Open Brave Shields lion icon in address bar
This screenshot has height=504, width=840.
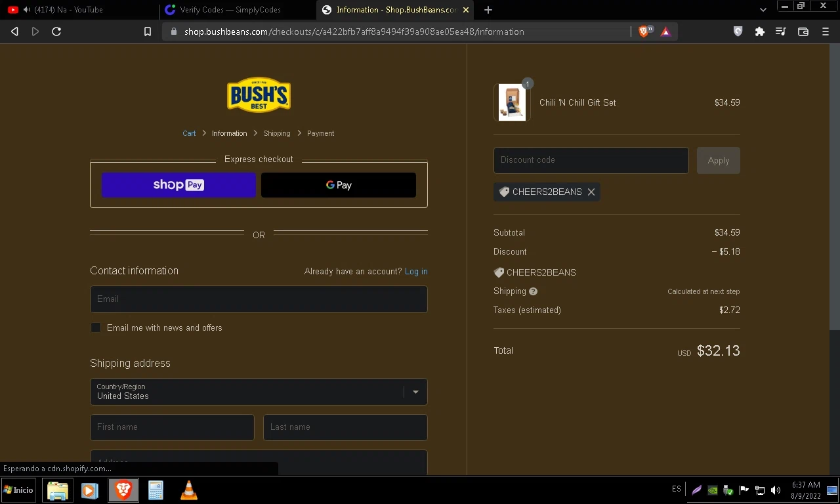644,31
